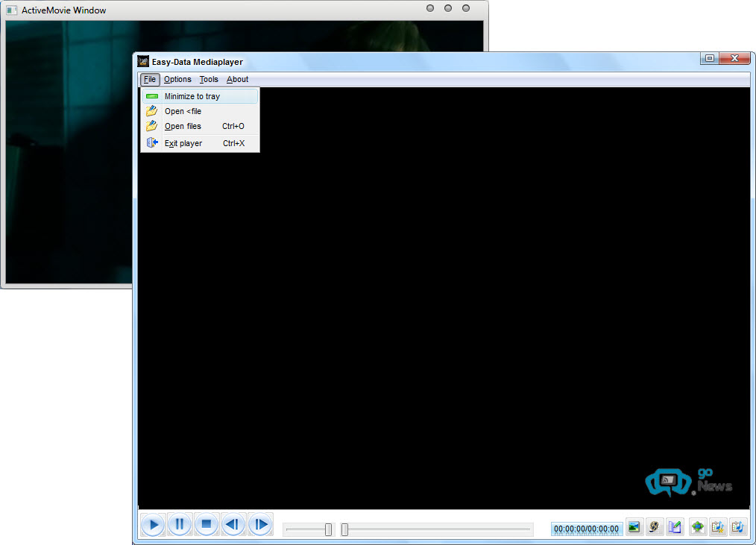This screenshot has height=545, width=756.
Task: Select Exit player in File menu
Action: point(183,143)
